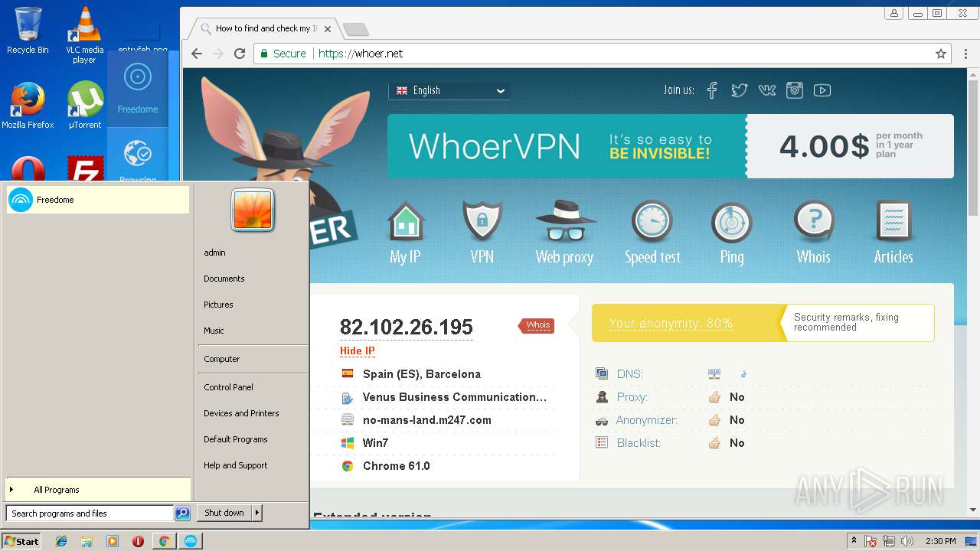Viewport: 980px width, 551px height.
Task: Click Chrome taskbar icon
Action: click(x=164, y=541)
